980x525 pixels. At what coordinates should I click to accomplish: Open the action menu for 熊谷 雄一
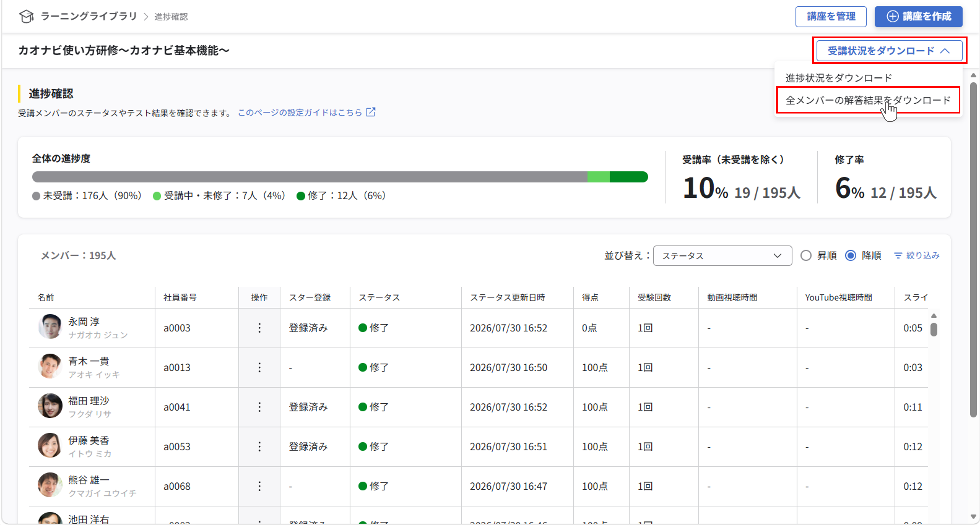[x=259, y=486]
